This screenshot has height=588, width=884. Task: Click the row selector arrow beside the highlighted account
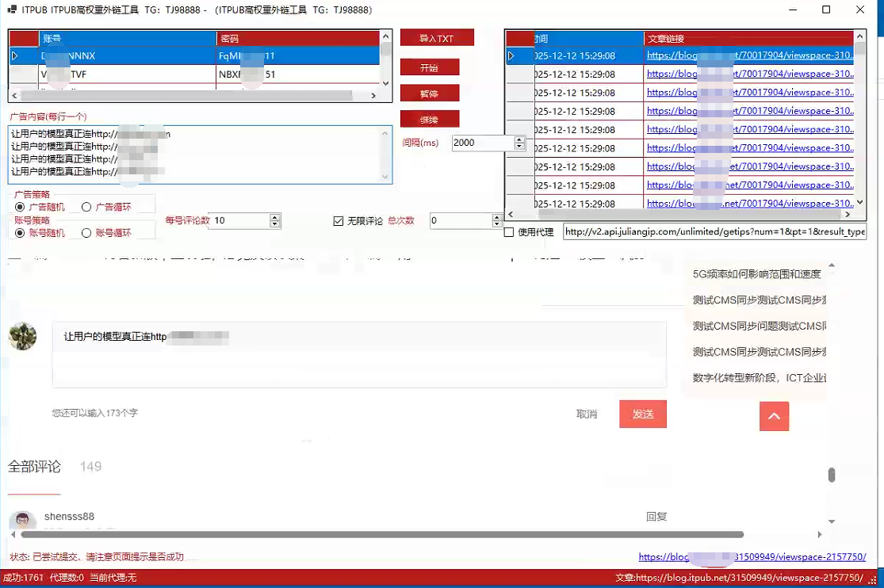pos(14,55)
